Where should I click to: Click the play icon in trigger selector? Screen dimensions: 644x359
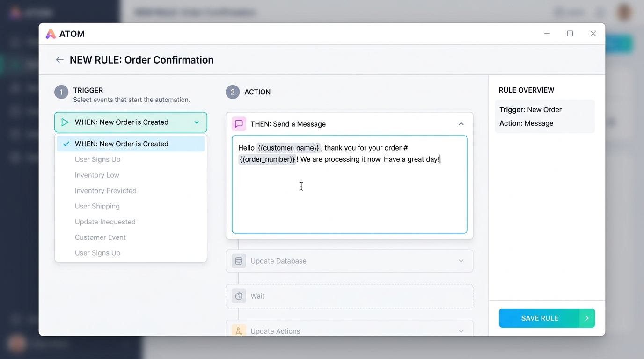(65, 122)
